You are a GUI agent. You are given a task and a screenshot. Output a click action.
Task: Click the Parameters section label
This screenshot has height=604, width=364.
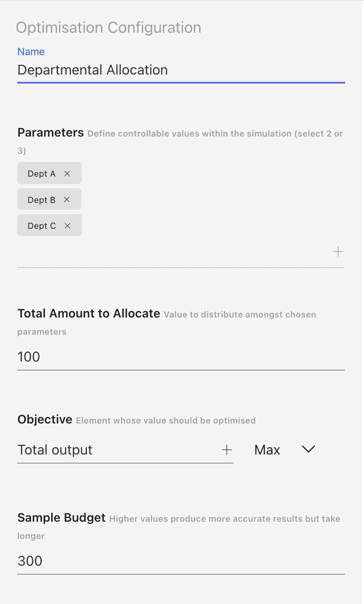click(x=51, y=133)
